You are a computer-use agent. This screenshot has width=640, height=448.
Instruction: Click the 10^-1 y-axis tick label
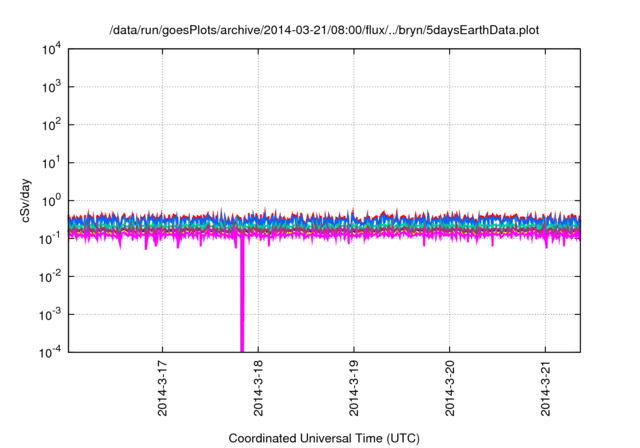pyautogui.click(x=50, y=239)
